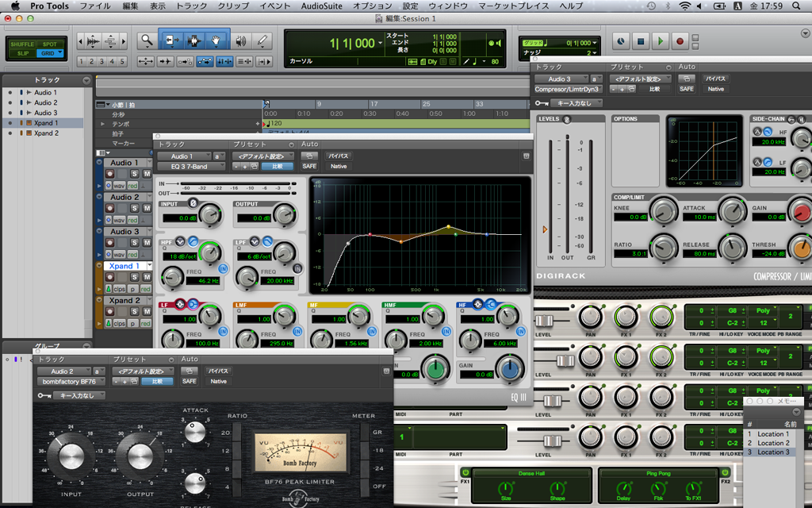
Task: Click 比較 compare button in EQ window
Action: 278,167
